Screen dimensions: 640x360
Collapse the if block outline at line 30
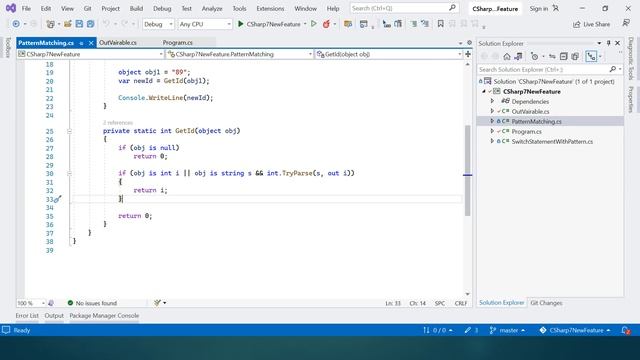click(x=69, y=173)
